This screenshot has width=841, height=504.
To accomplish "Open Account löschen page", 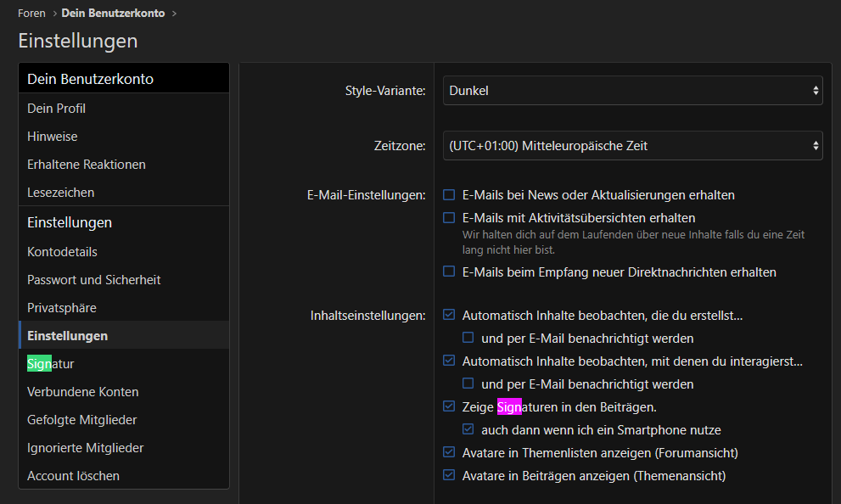I will pos(73,476).
